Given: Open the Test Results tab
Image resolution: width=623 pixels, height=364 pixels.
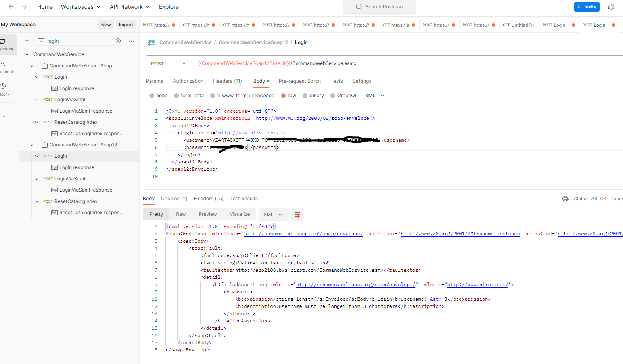Looking at the screenshot, I should pyautogui.click(x=244, y=199).
